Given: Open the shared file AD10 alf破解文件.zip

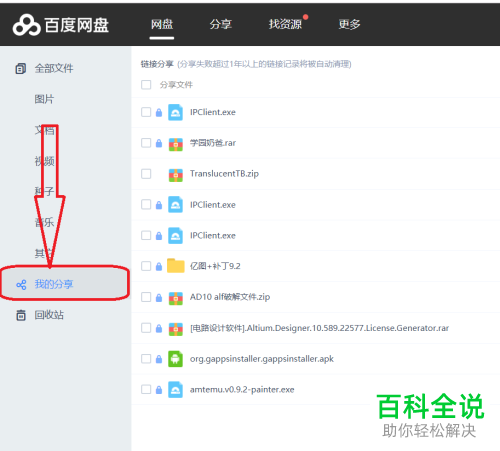Looking at the screenshot, I should [230, 297].
